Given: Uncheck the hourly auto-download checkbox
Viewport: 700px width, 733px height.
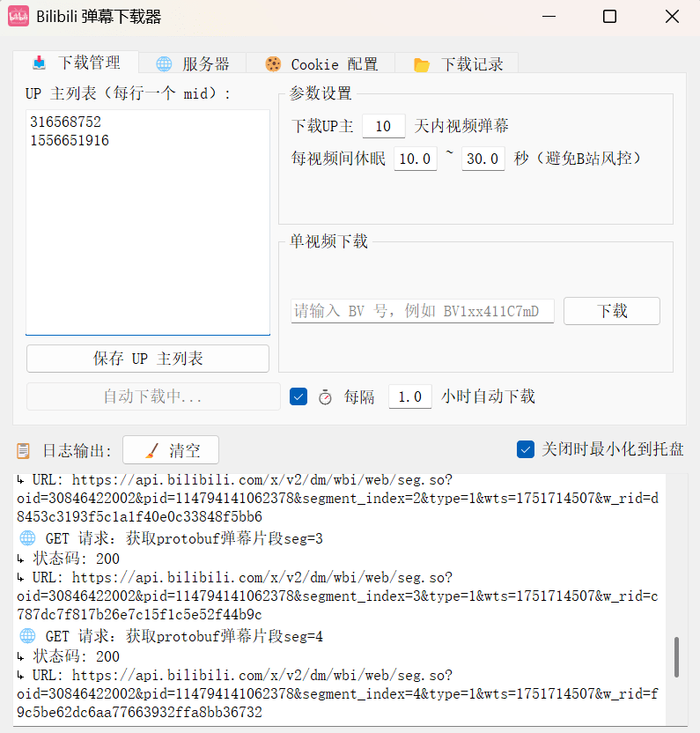Looking at the screenshot, I should click(x=298, y=396).
